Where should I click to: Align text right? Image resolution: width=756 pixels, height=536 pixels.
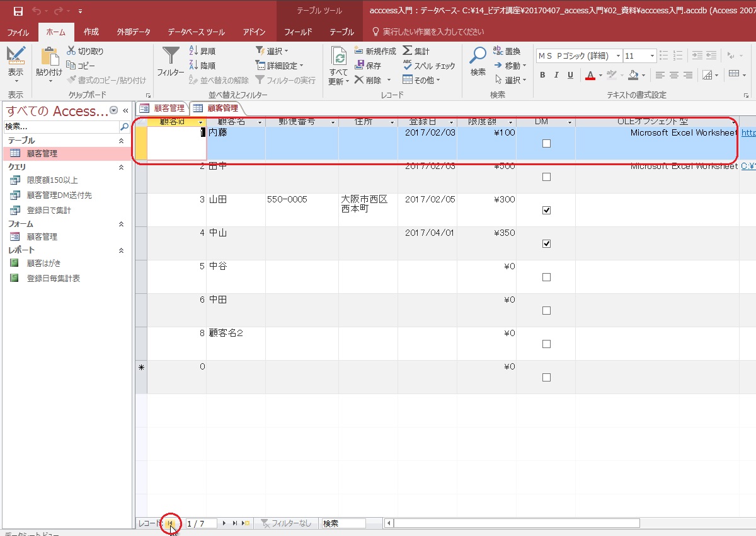[x=688, y=75]
